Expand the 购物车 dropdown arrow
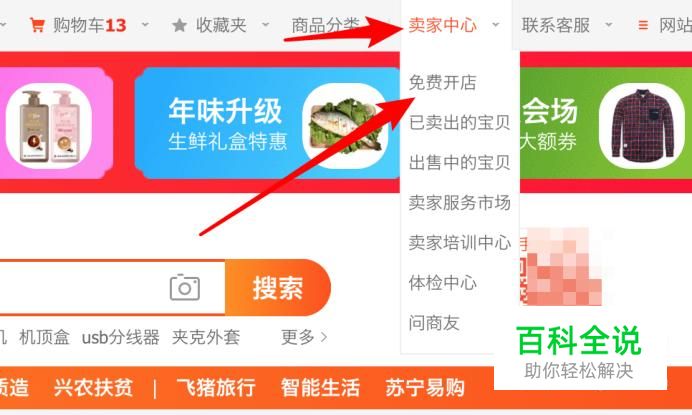This screenshot has width=692, height=415. tap(145, 25)
